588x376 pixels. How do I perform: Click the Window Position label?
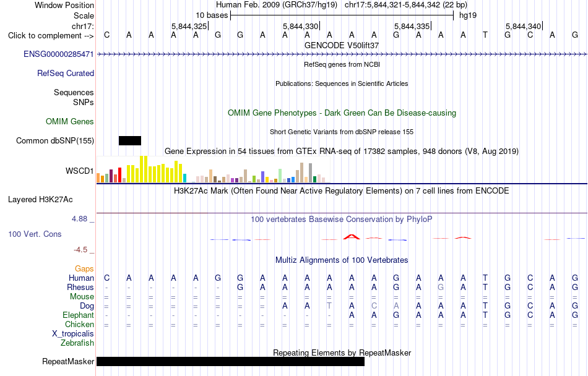point(64,5)
